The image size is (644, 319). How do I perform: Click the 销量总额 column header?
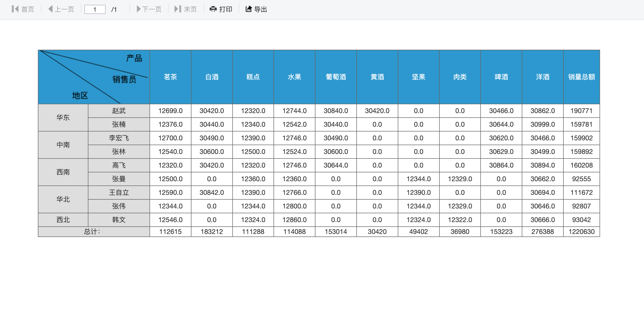coord(582,77)
